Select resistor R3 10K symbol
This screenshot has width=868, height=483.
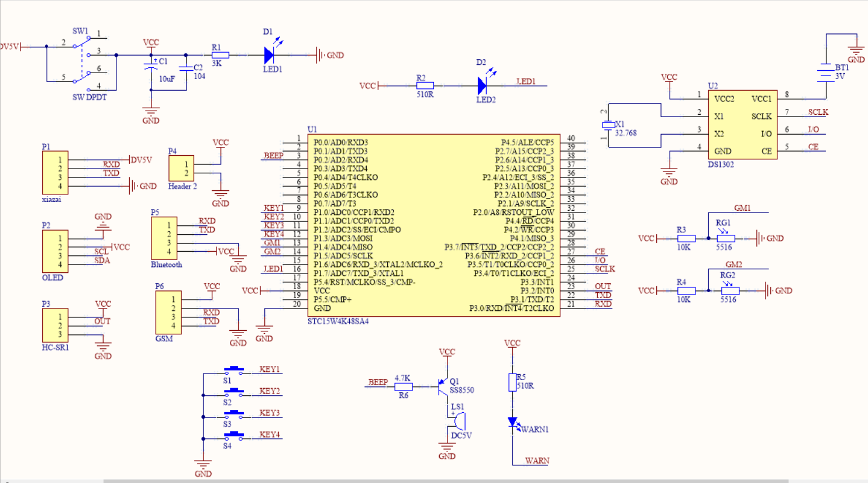[686, 238]
